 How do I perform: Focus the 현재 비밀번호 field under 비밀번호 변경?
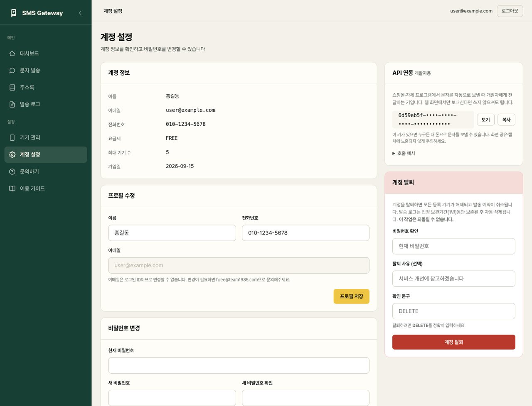coord(239,365)
